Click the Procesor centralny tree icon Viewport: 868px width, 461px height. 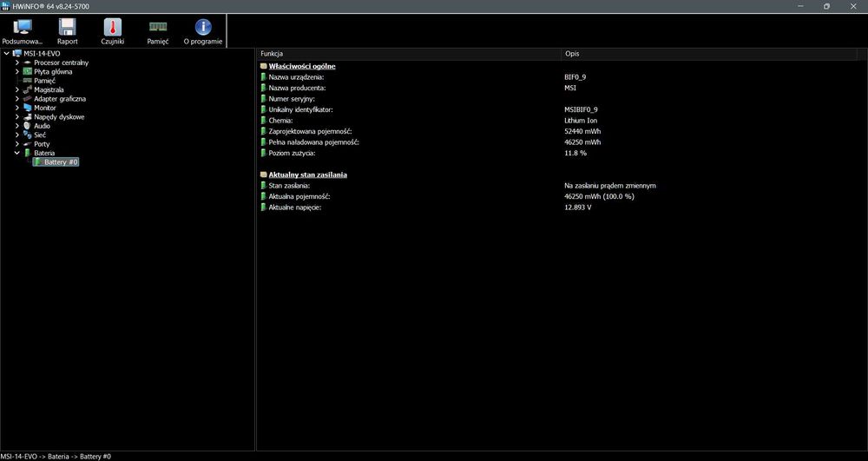(x=28, y=63)
